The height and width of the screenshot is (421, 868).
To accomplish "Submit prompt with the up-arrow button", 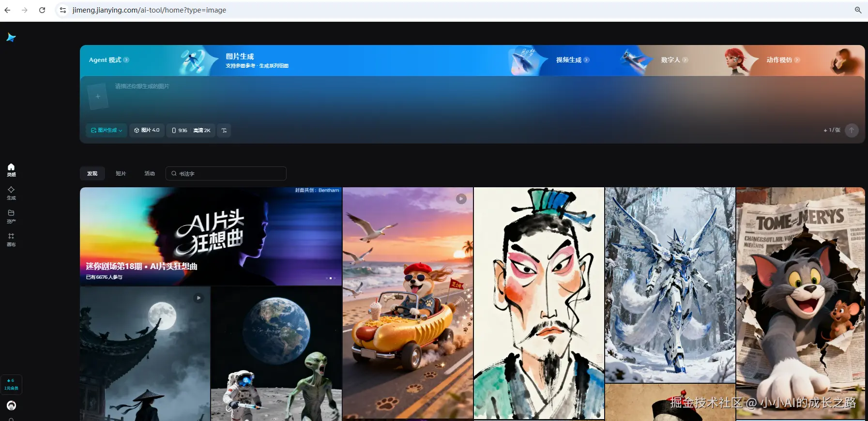I will (852, 130).
